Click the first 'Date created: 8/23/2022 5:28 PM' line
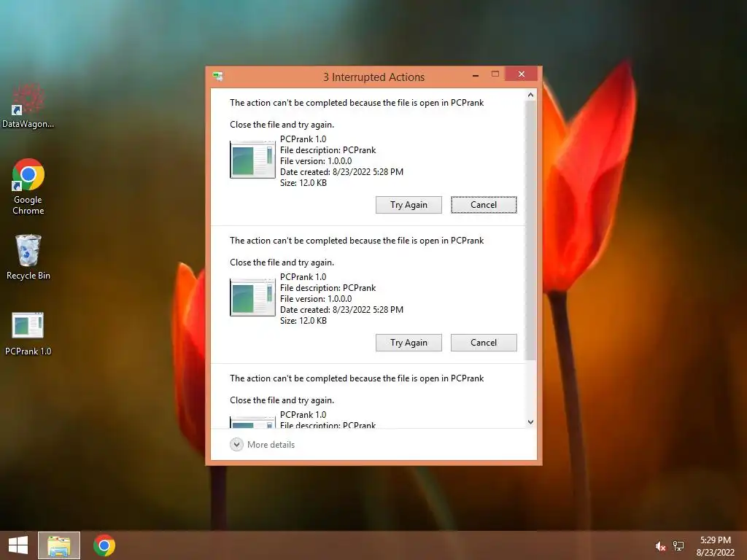 click(341, 172)
